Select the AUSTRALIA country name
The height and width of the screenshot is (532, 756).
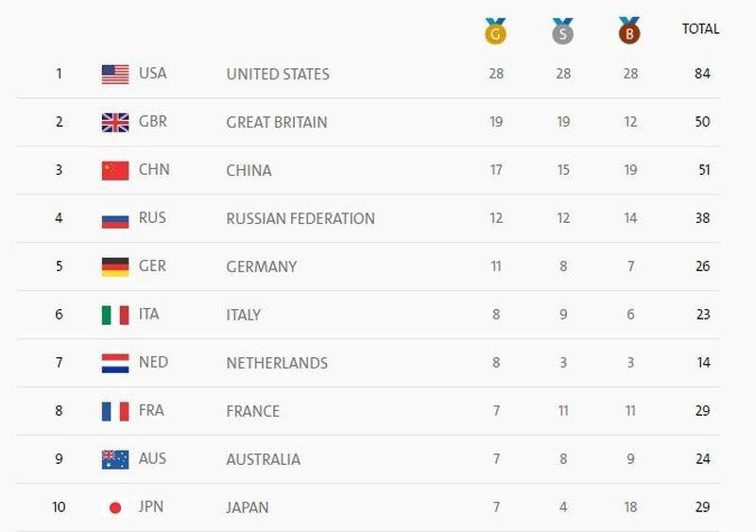pos(264,459)
